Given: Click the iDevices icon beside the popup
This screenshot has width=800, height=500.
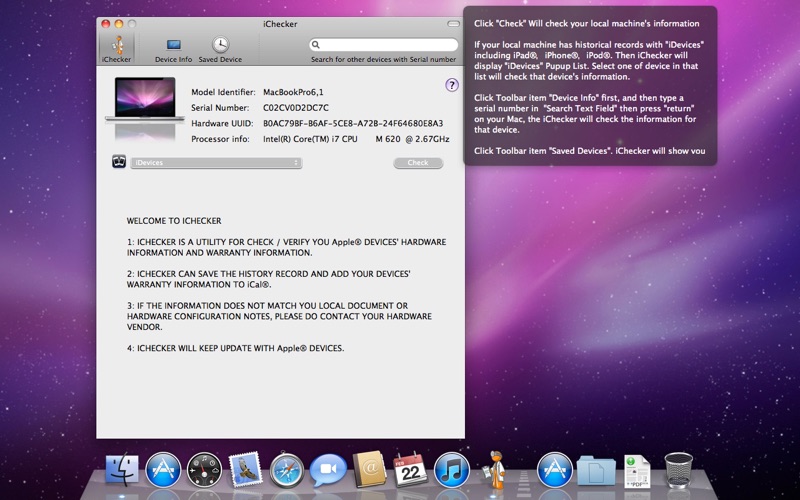Looking at the screenshot, I should point(119,162).
